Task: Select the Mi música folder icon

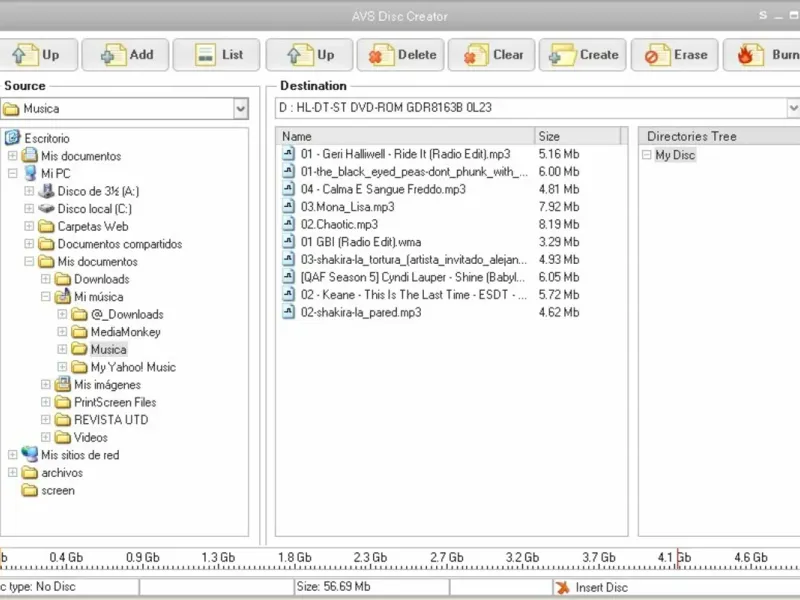Action: 63,296
